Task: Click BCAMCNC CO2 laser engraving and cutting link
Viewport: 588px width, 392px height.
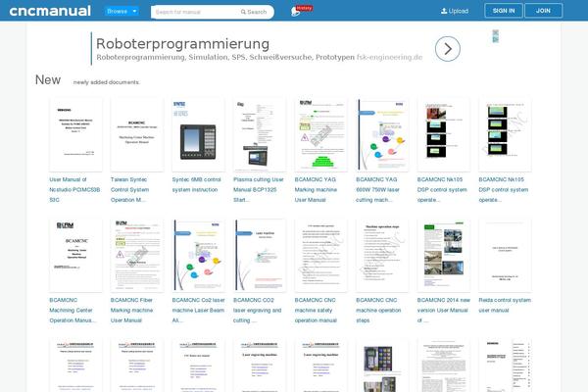Action: tap(257, 311)
